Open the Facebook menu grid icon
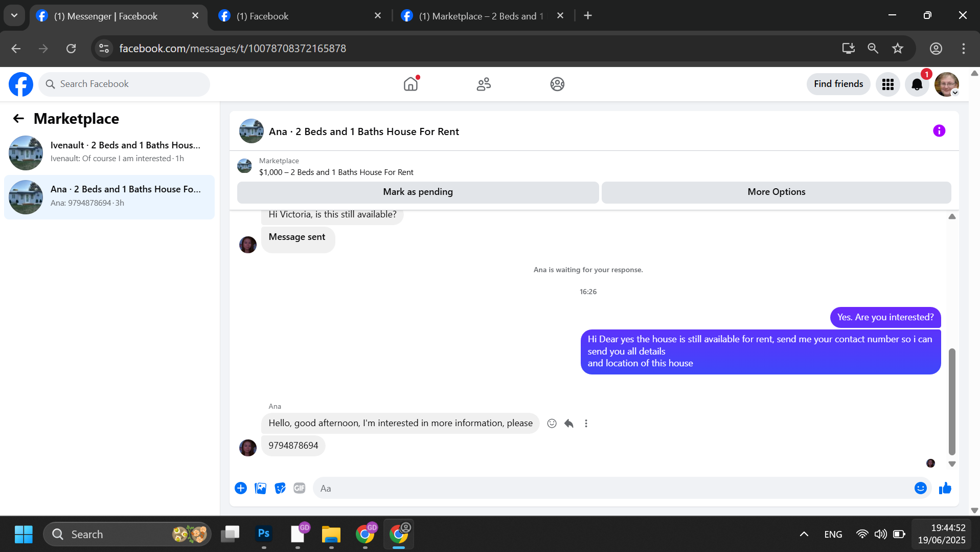 point(888,84)
